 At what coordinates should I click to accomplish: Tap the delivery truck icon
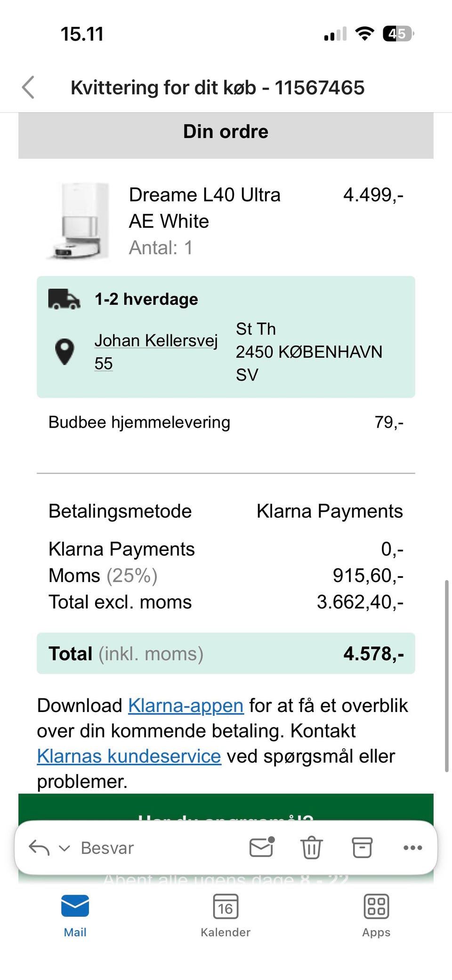pyautogui.click(x=64, y=299)
